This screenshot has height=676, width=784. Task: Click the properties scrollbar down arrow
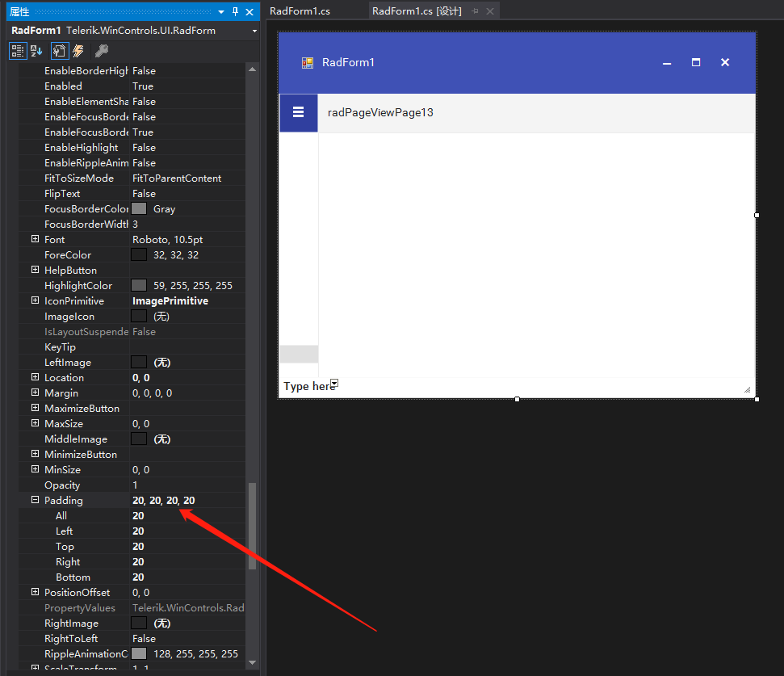tap(253, 662)
